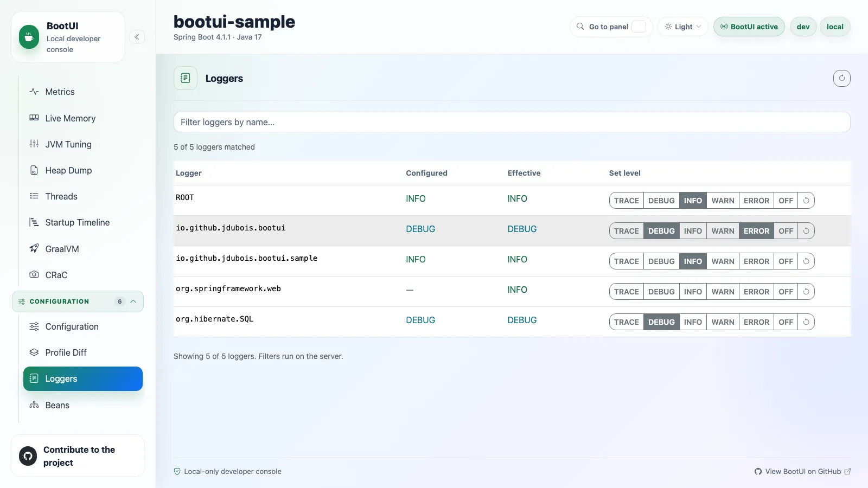
Task: Select the Loggers sidebar item
Action: tap(82, 378)
